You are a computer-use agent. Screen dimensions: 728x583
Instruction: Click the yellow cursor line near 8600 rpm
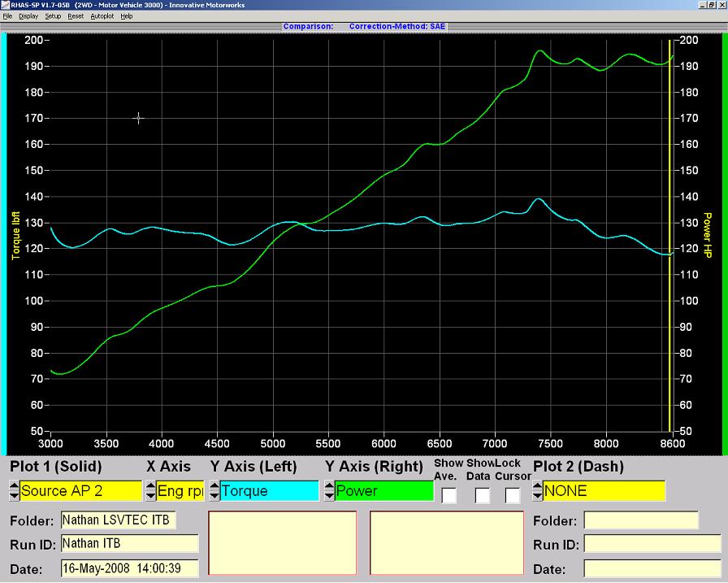point(669,244)
